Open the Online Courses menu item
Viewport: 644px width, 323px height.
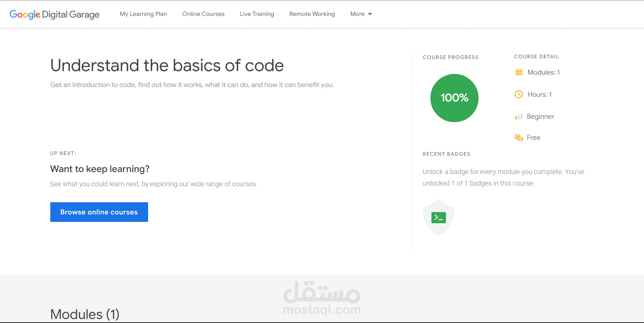coord(203,14)
